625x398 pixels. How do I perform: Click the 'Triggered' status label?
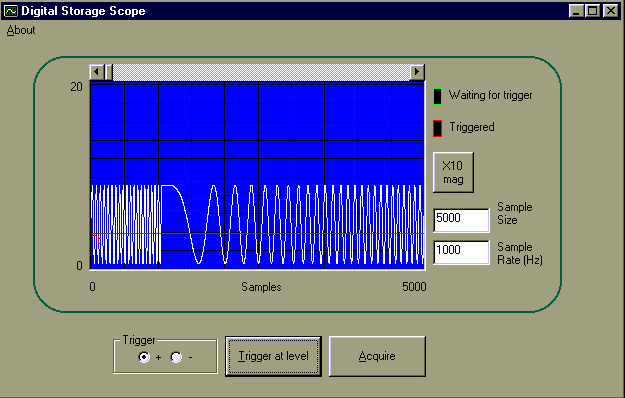point(472,127)
